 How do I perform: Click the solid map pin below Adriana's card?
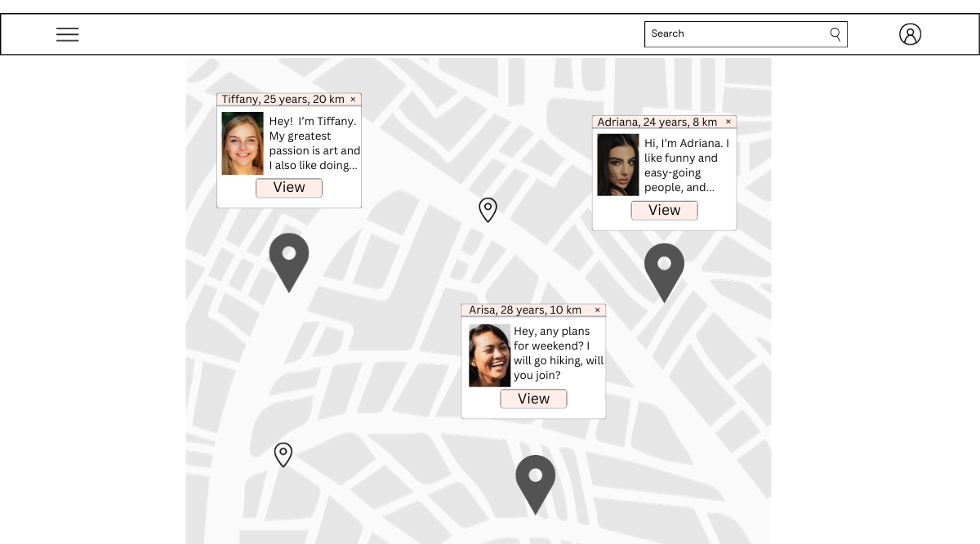(x=664, y=267)
